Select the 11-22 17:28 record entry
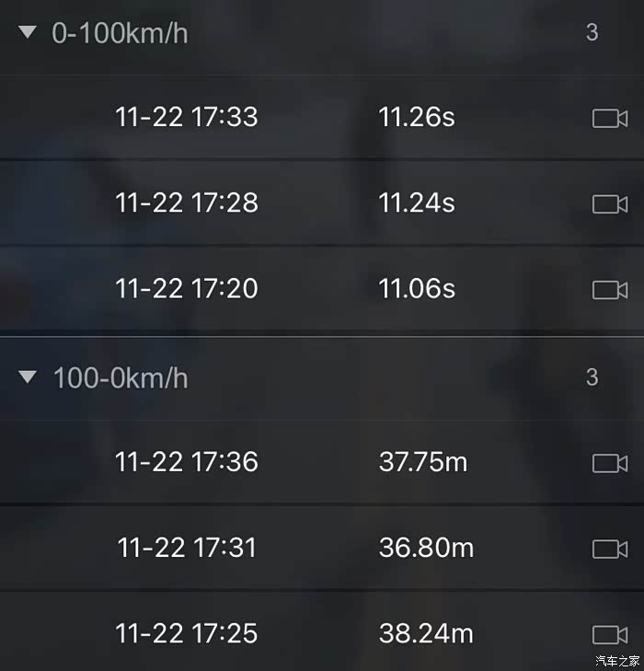The image size is (644, 671). coord(187,203)
